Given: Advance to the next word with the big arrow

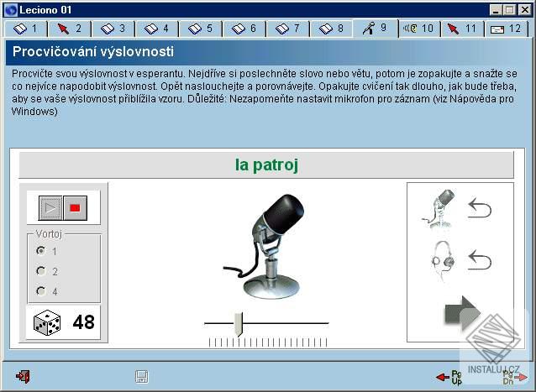Looking at the screenshot, I should pos(463,313).
